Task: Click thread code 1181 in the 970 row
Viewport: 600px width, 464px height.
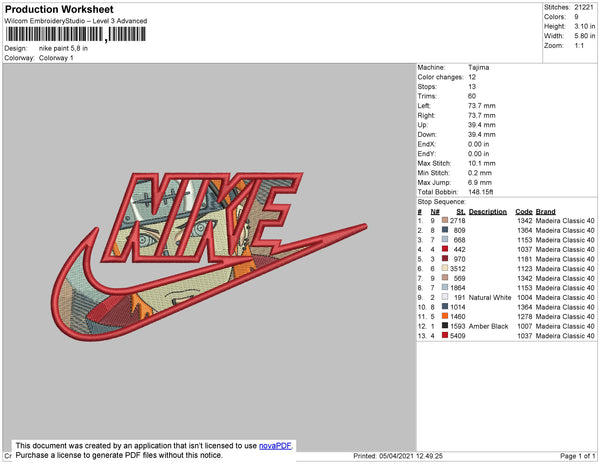Action: (x=525, y=259)
